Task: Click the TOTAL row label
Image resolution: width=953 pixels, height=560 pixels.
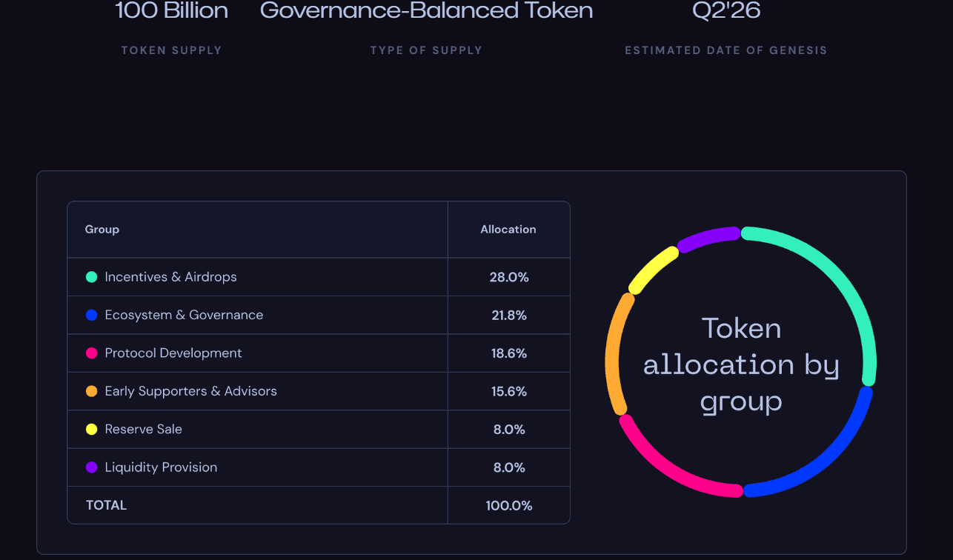Action: tap(107, 505)
